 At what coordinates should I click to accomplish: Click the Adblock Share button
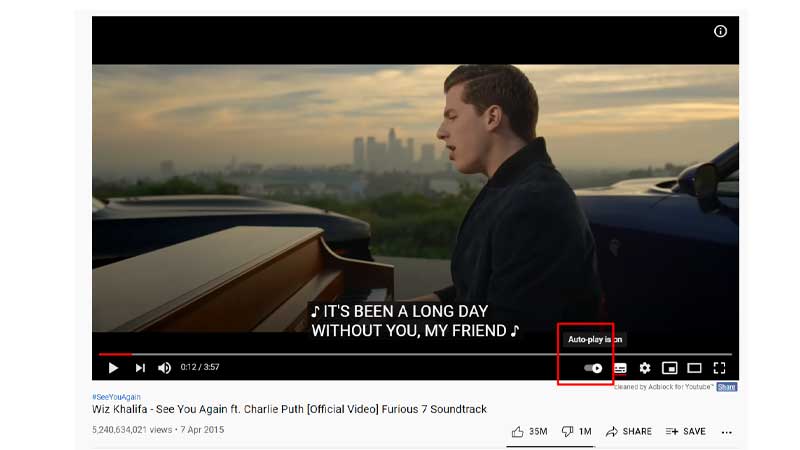coord(727,387)
